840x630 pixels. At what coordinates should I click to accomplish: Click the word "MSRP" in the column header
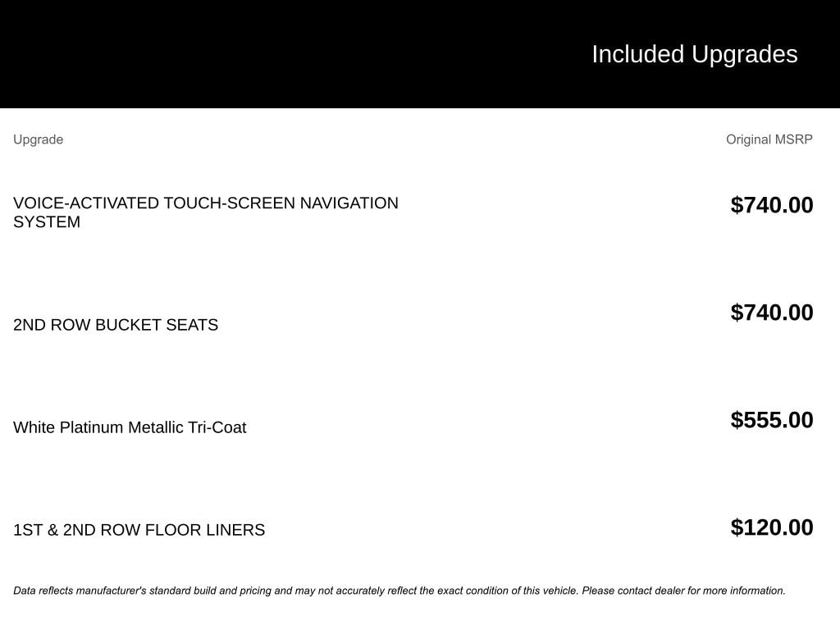792,139
